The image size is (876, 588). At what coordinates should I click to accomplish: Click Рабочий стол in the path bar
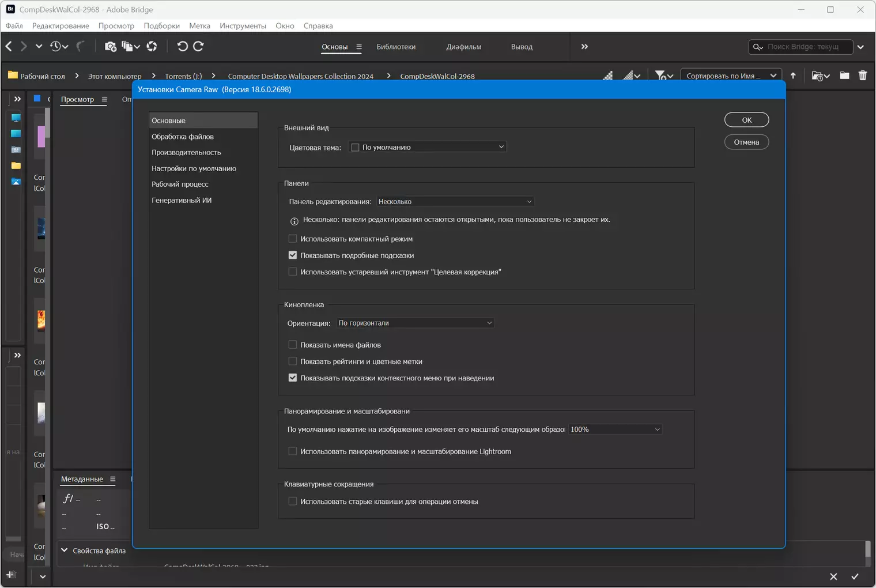coord(43,76)
